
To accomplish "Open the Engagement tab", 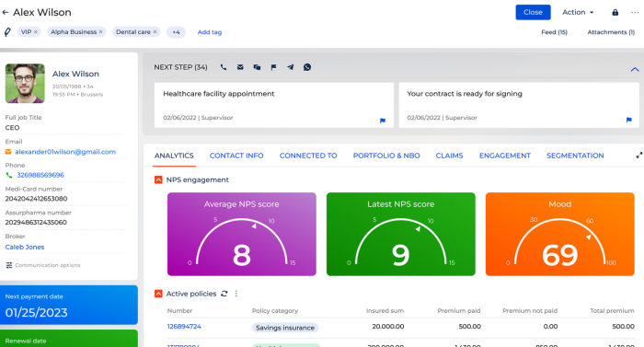I will pyautogui.click(x=505, y=156).
